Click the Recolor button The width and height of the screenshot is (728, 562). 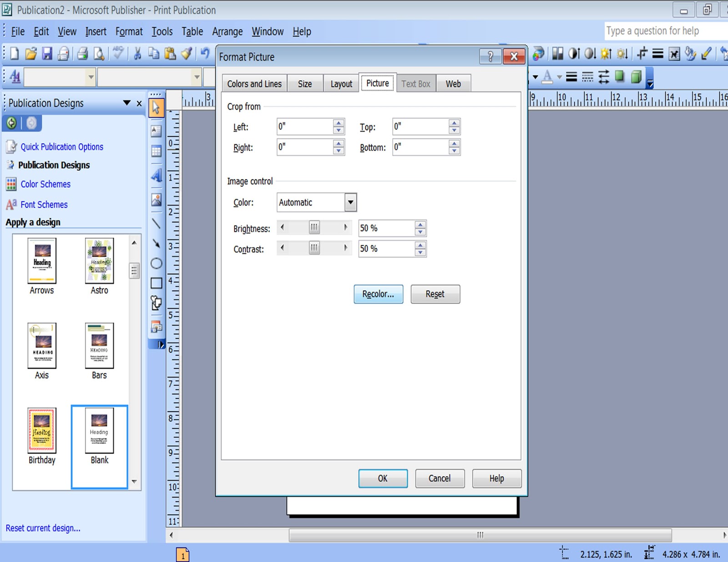tap(378, 294)
